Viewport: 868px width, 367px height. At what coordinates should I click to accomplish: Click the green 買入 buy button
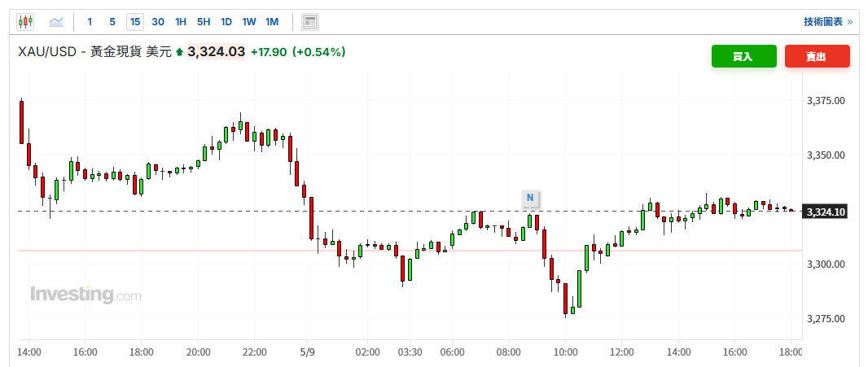744,56
